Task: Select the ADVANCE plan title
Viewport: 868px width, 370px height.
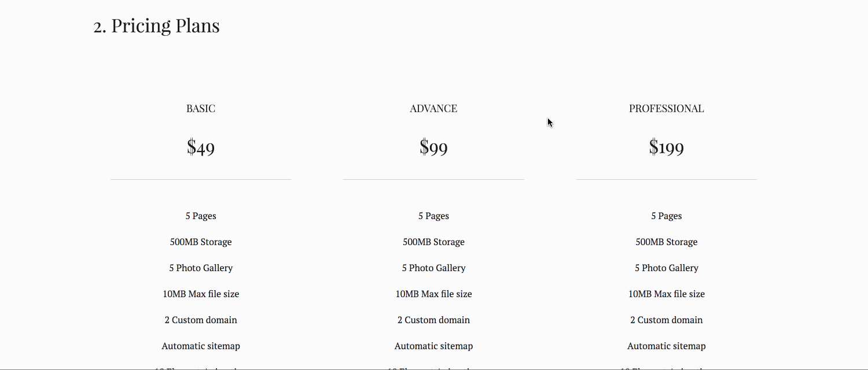Action: (433, 109)
